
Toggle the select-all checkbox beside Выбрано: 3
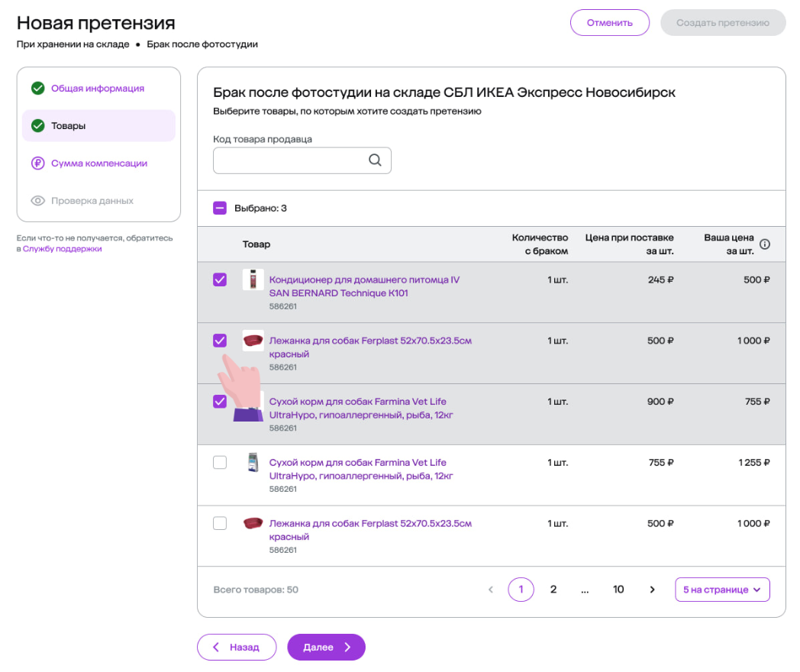pos(220,208)
